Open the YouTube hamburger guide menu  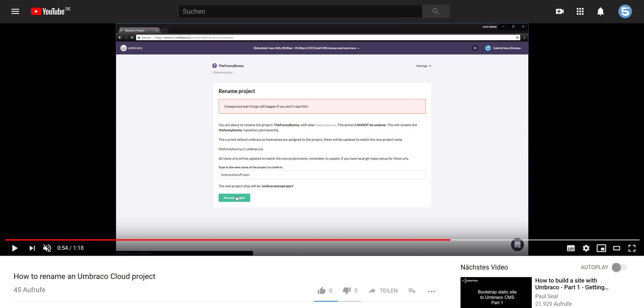click(x=15, y=12)
